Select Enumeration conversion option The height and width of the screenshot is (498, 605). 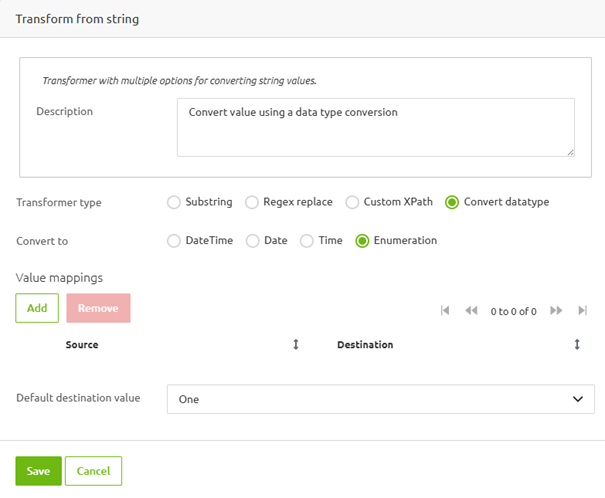(362, 241)
